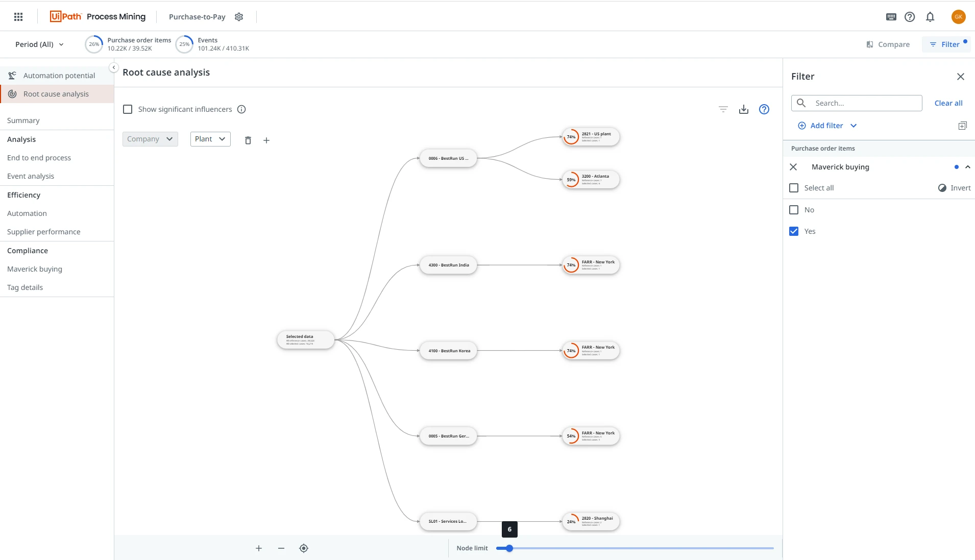
Task: Select the 2821 - US plant node
Action: pyautogui.click(x=591, y=137)
